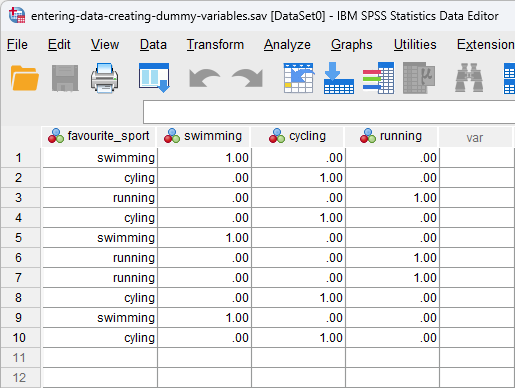515x388 pixels.
Task: Click favourite_sport cell in row 2
Action: [x=100, y=178]
